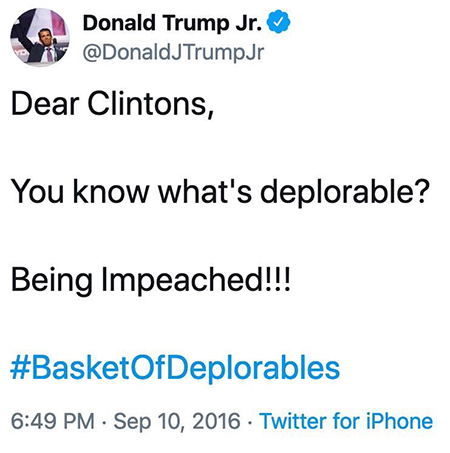Click the triple exclamation marks after Impeached

277,279
